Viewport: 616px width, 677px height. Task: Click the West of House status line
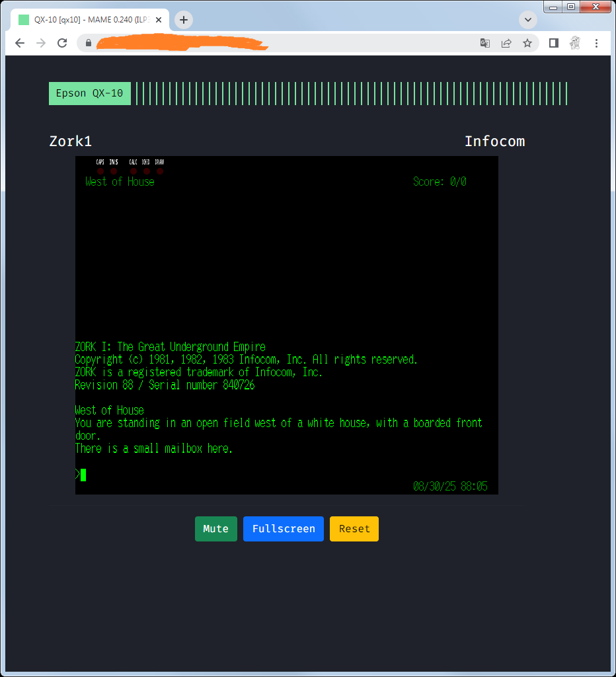pos(120,182)
